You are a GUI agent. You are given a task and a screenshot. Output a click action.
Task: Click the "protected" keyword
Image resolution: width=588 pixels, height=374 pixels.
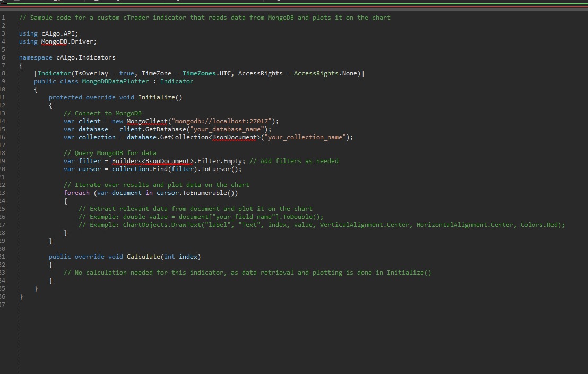point(65,97)
